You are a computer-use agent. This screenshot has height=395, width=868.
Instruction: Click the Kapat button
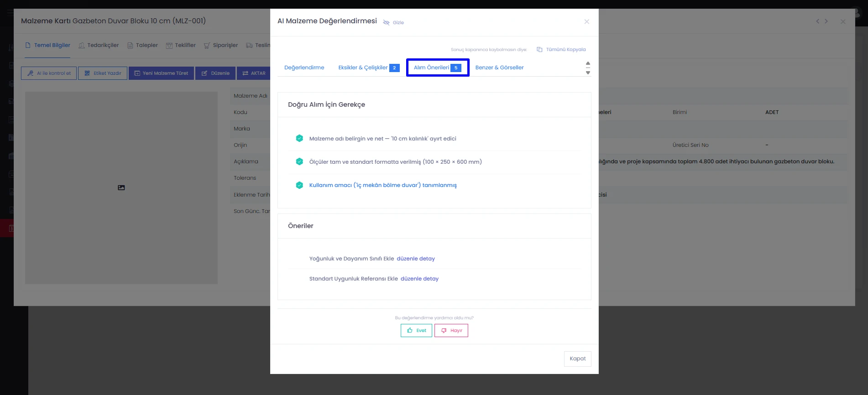(578, 359)
